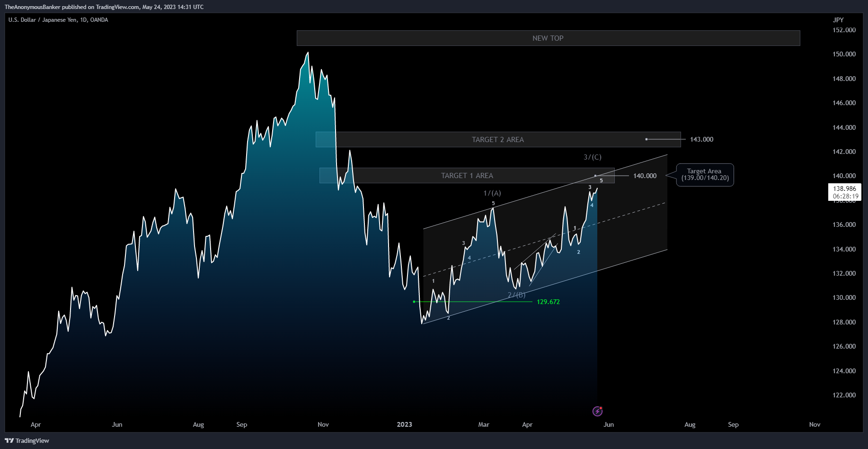The image size is (868, 449).
Task: Click the Mar label on time axis
Action: (x=484, y=424)
